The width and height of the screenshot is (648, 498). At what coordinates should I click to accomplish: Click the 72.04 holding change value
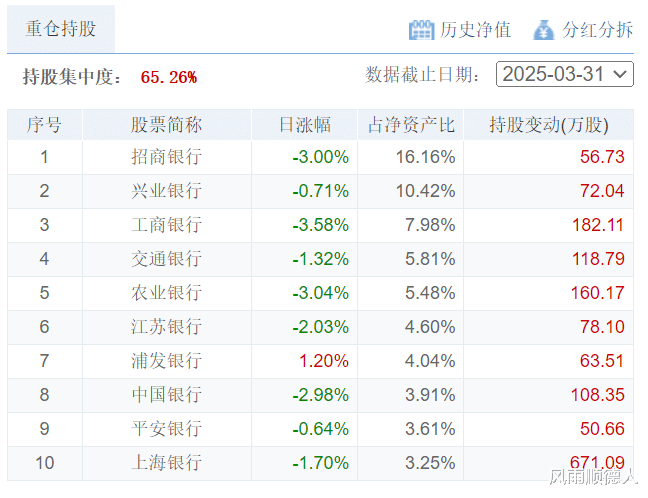602,191
